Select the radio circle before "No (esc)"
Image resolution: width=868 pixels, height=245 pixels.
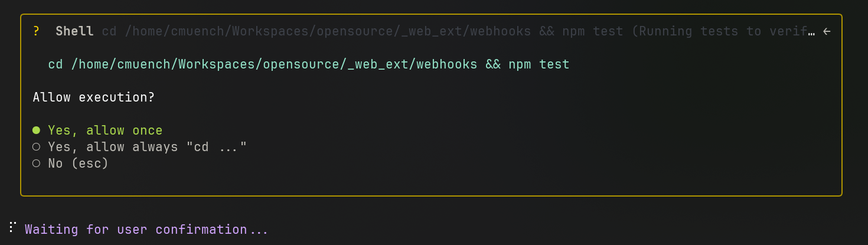36,163
